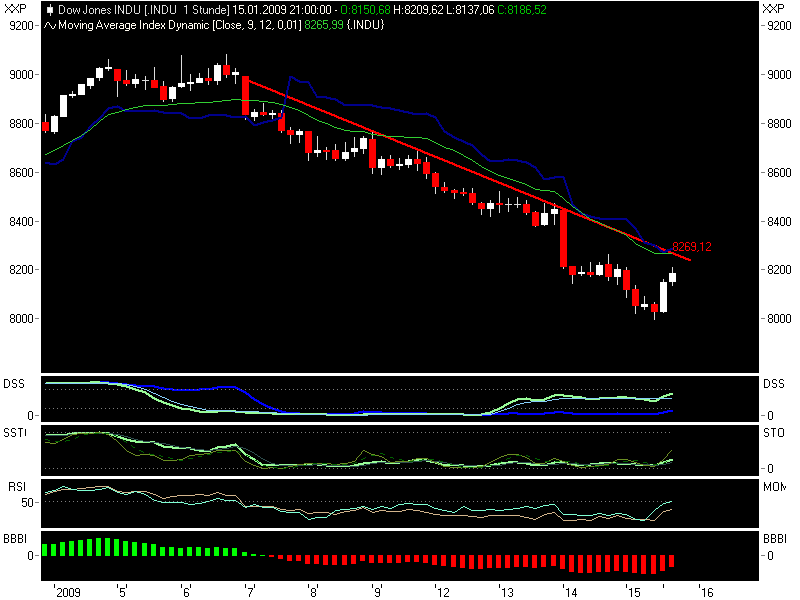Open the DSS indicator panel label
This screenshot has width=800, height=600.
[x=15, y=383]
